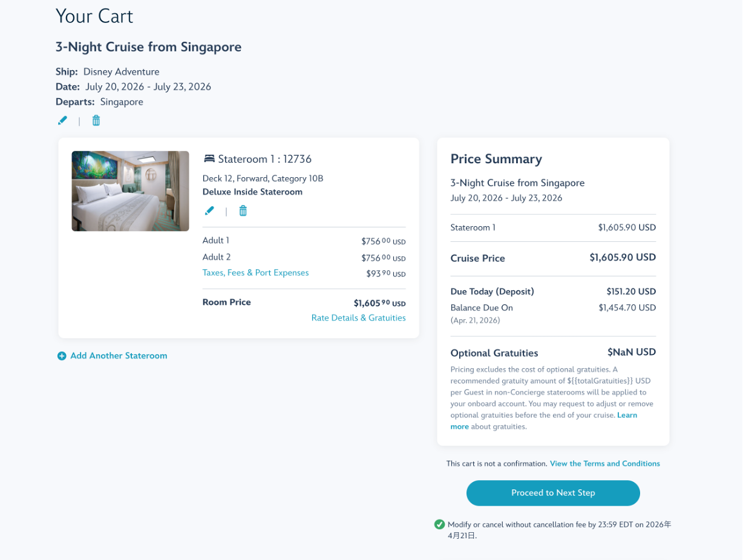Remove the Deluxe Inside Stateroom with trash icon
Viewport: 743px width, 560px height.
[x=243, y=211]
